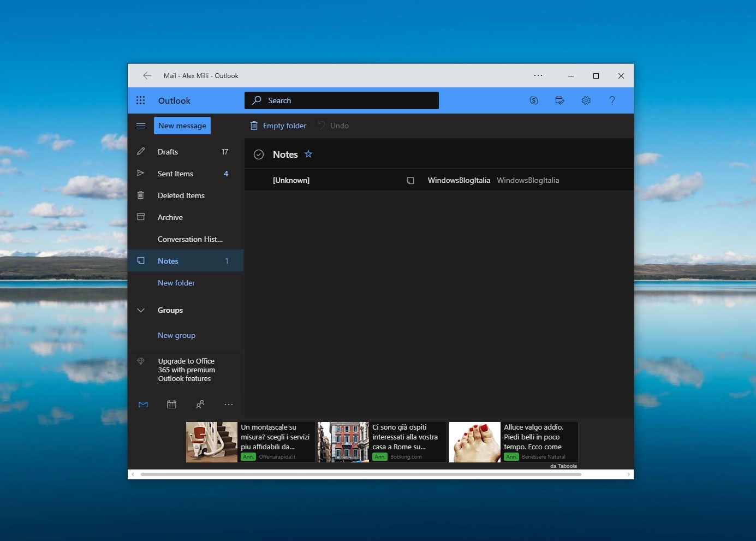This screenshot has width=756, height=541.
Task: Open Skype from the header
Action: pyautogui.click(x=534, y=100)
